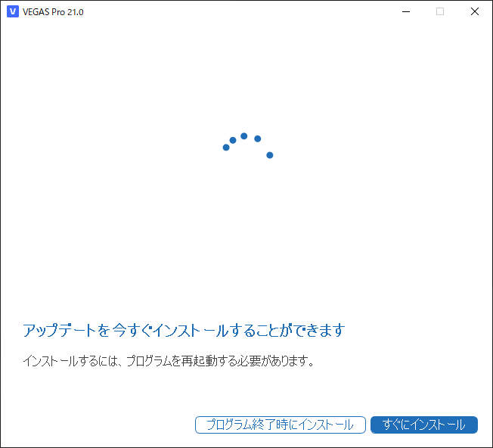Click the VEGAS Pro logo in title bar

(x=12, y=11)
